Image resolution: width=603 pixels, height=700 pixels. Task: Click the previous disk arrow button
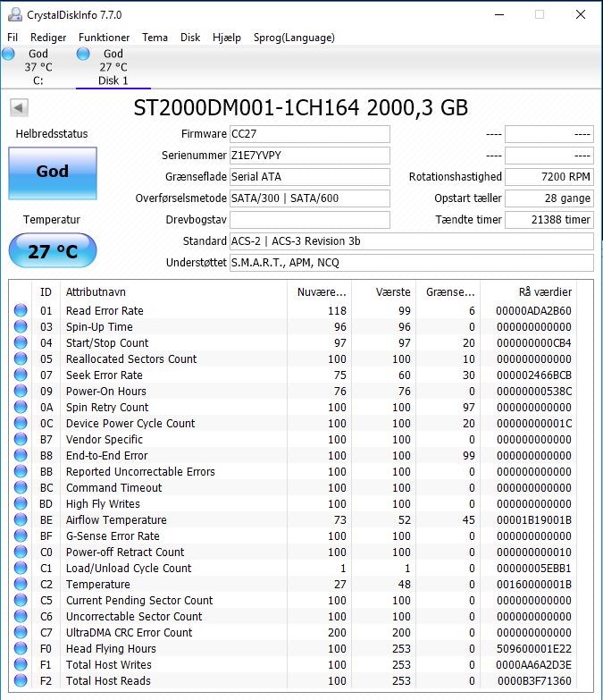pyautogui.click(x=19, y=107)
